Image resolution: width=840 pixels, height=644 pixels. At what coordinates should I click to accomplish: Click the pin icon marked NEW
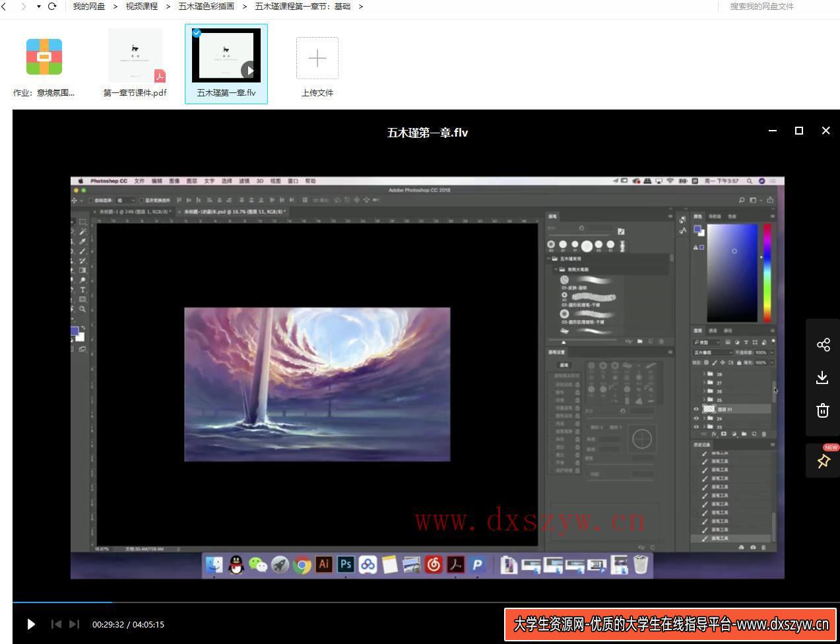[x=823, y=461]
